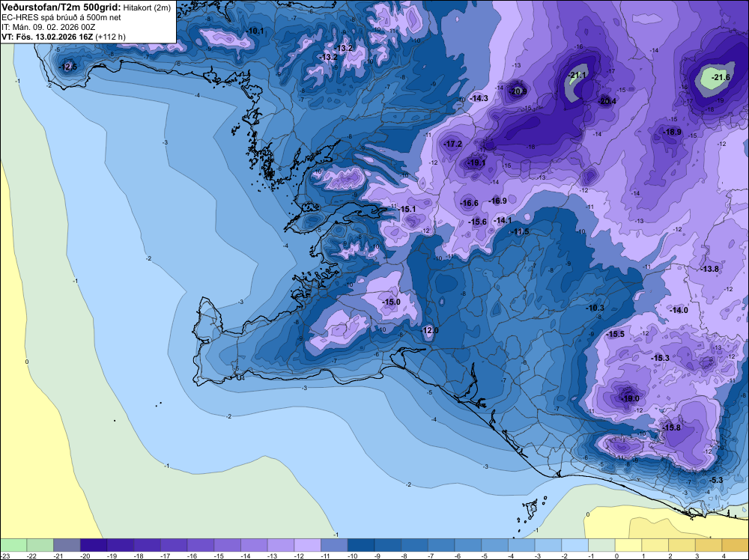Click the 'VT: Fös. 13.02.2026 16Z' valid time
Screen dimensions: 749x560
point(47,37)
